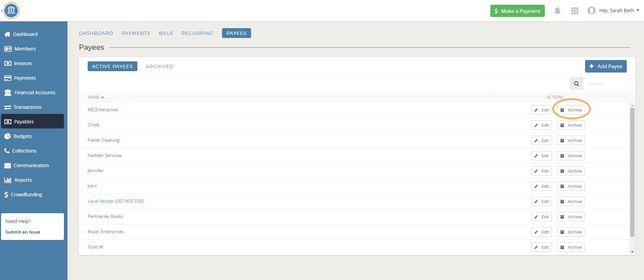Click into the payee Search field
The height and width of the screenshot is (280, 644).
[x=605, y=84]
